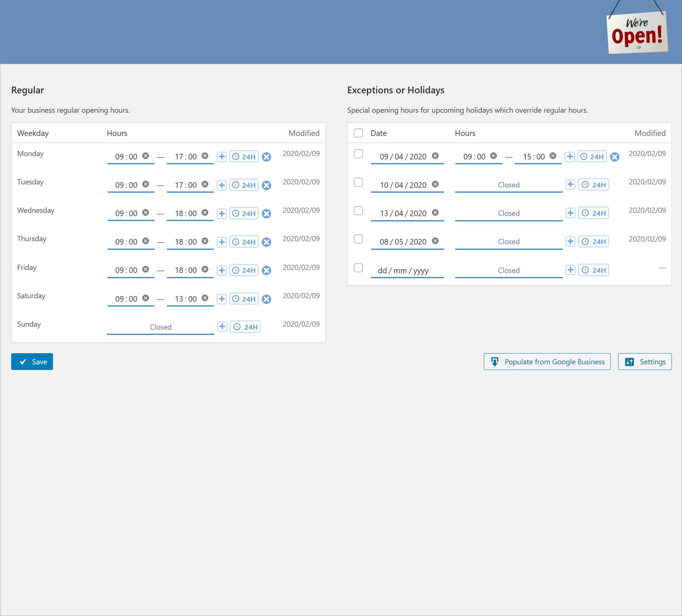This screenshot has height=616, width=682.
Task: Check the 09/04/2020 exception row
Action: coord(358,154)
